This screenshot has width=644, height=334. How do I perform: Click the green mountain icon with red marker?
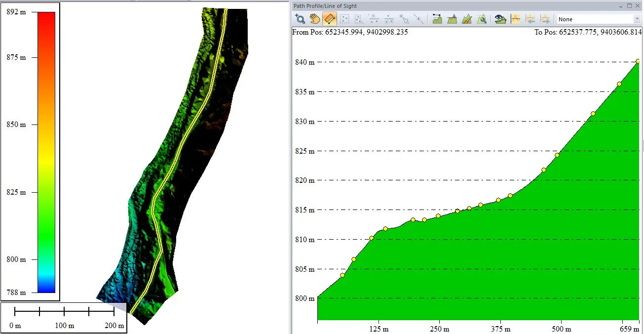(452, 19)
